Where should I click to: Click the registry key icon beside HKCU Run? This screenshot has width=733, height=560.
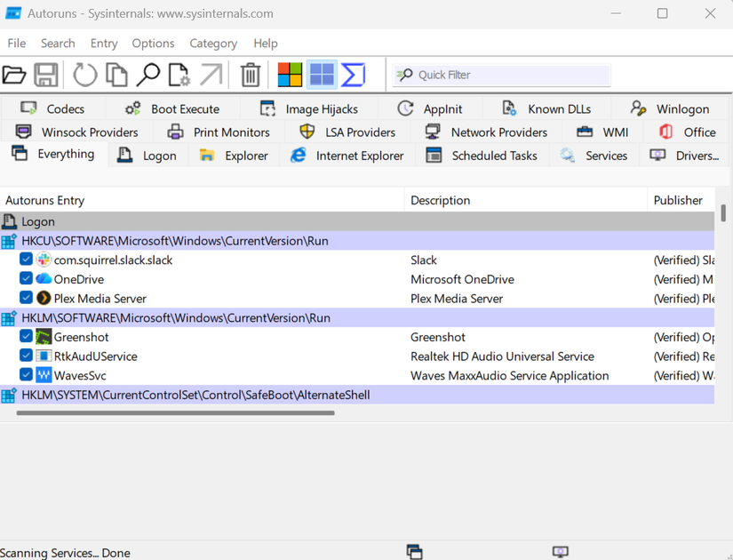click(11, 240)
